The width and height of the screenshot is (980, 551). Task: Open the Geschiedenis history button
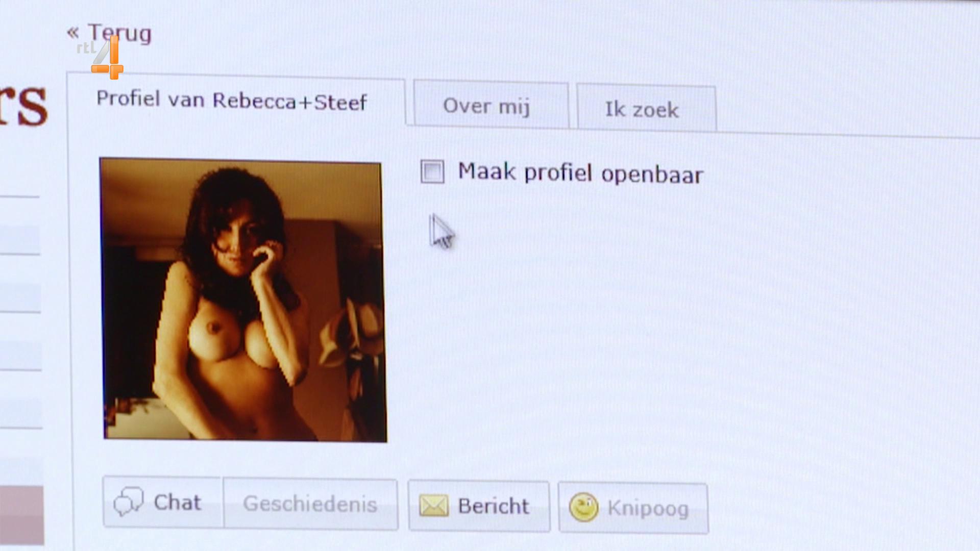pyautogui.click(x=310, y=504)
